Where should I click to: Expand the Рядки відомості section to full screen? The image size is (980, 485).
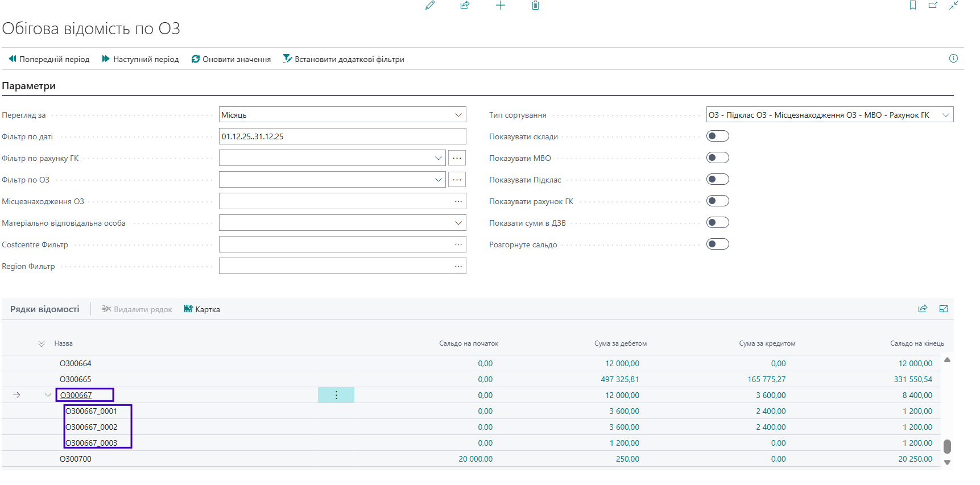(944, 309)
